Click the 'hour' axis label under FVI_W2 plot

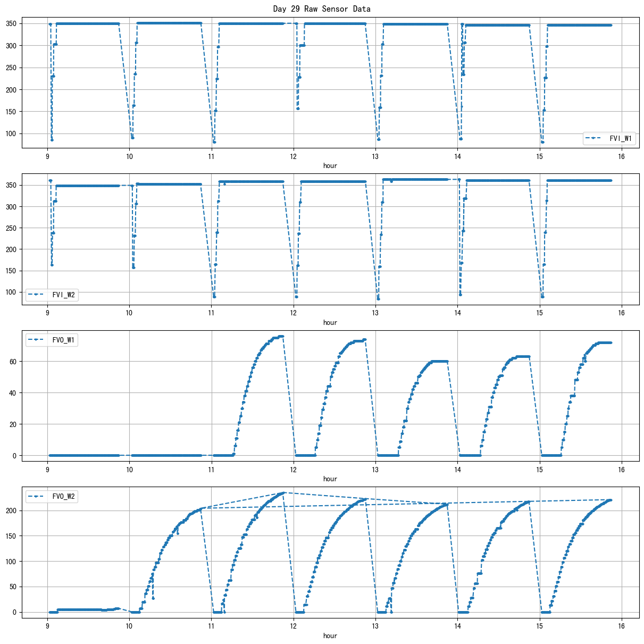[x=330, y=322]
